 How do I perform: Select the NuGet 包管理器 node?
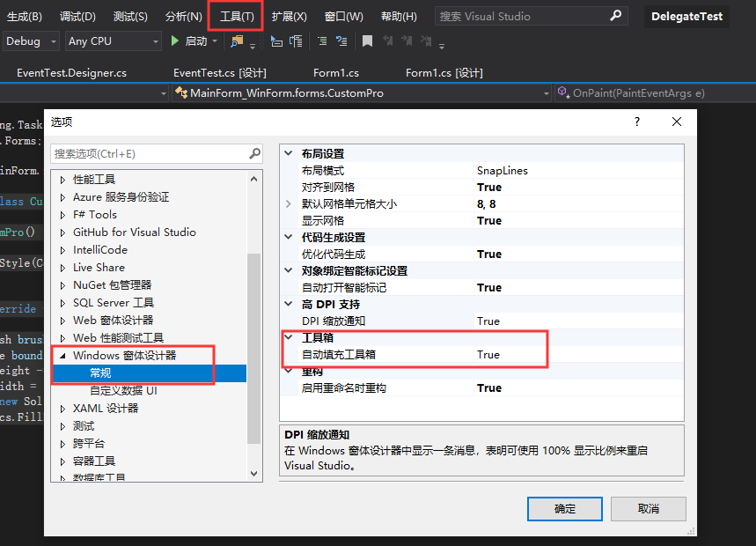pyautogui.click(x=113, y=285)
